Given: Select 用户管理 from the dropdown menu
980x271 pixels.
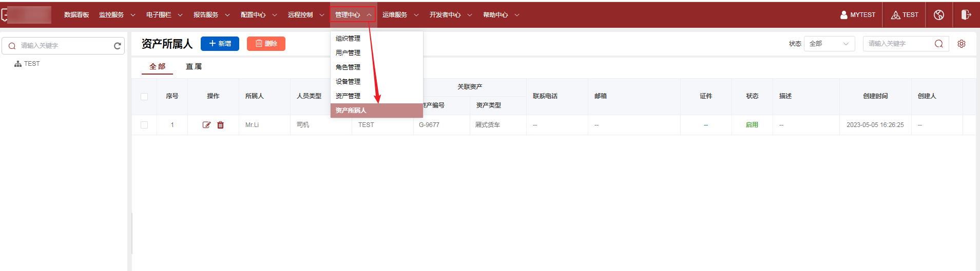Looking at the screenshot, I should click(x=348, y=53).
